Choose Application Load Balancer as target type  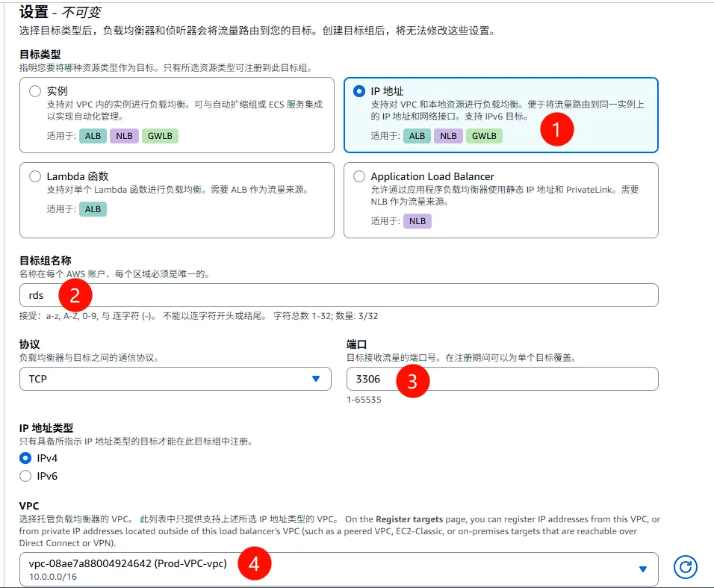pyautogui.click(x=359, y=176)
